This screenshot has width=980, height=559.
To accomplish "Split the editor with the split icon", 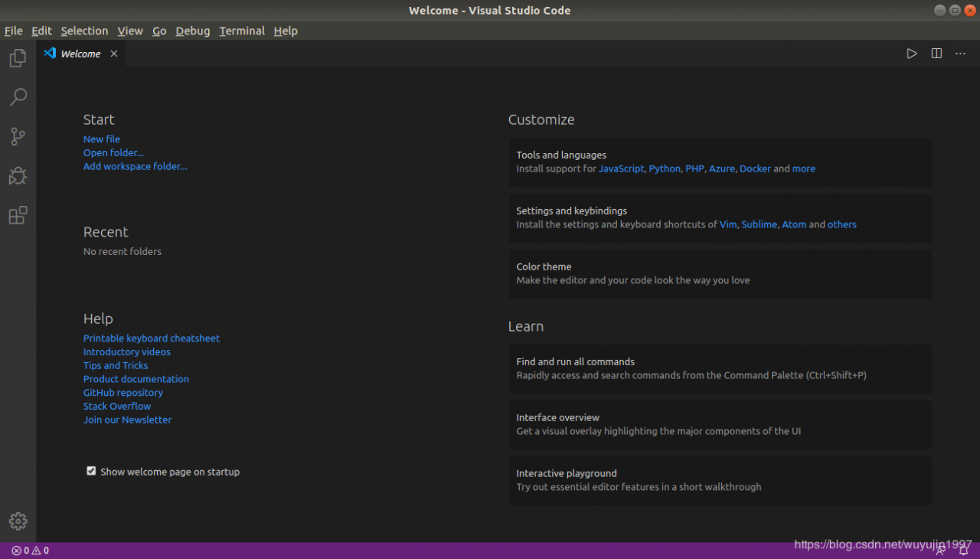I will click(x=936, y=54).
